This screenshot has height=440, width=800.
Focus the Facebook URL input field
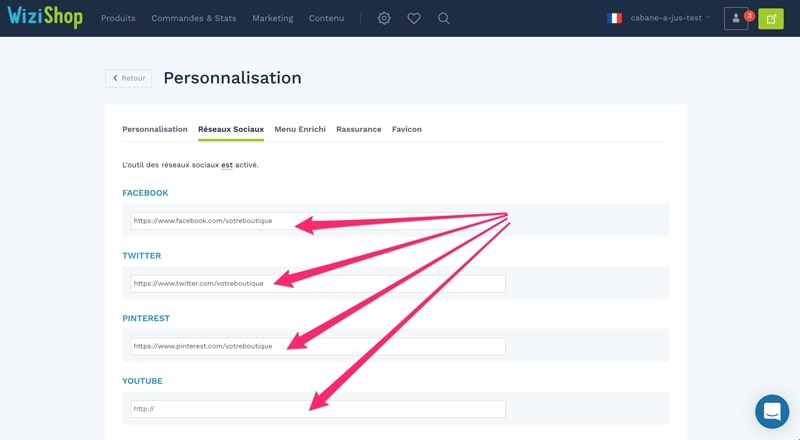pos(318,221)
